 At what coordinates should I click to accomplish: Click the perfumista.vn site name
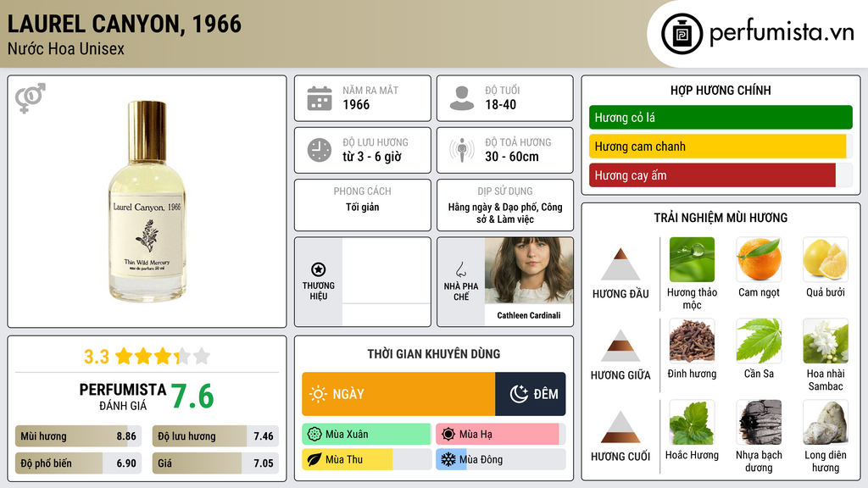[x=782, y=33]
